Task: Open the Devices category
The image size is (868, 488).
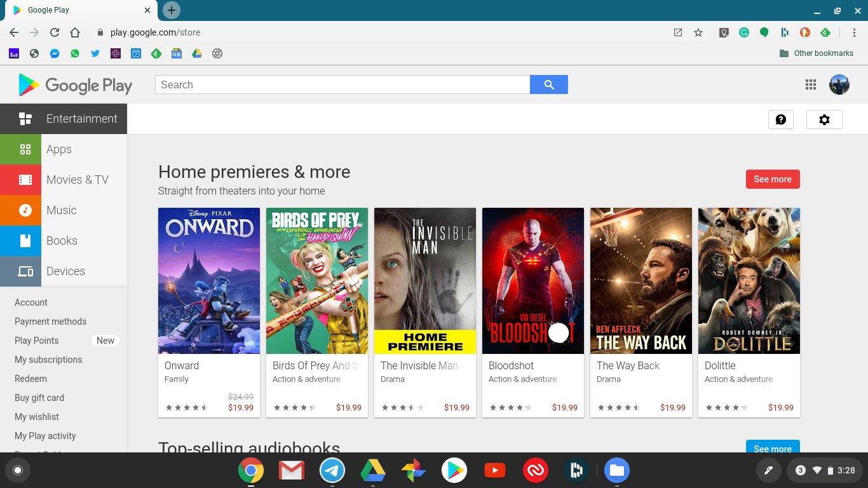Action: click(64, 271)
